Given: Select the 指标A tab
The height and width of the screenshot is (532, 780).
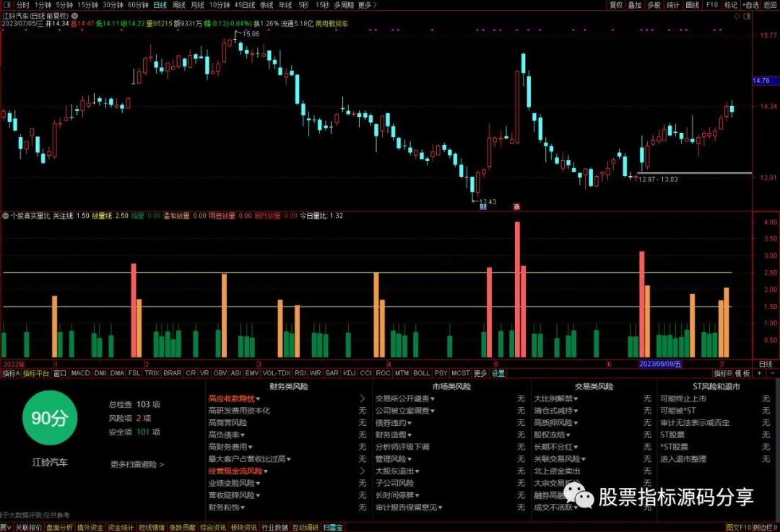Looking at the screenshot, I should [x=11, y=373].
